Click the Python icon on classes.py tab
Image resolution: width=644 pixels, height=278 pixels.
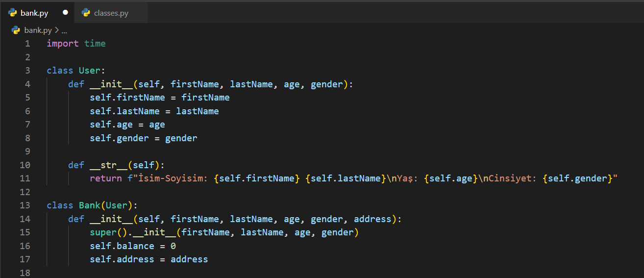86,13
